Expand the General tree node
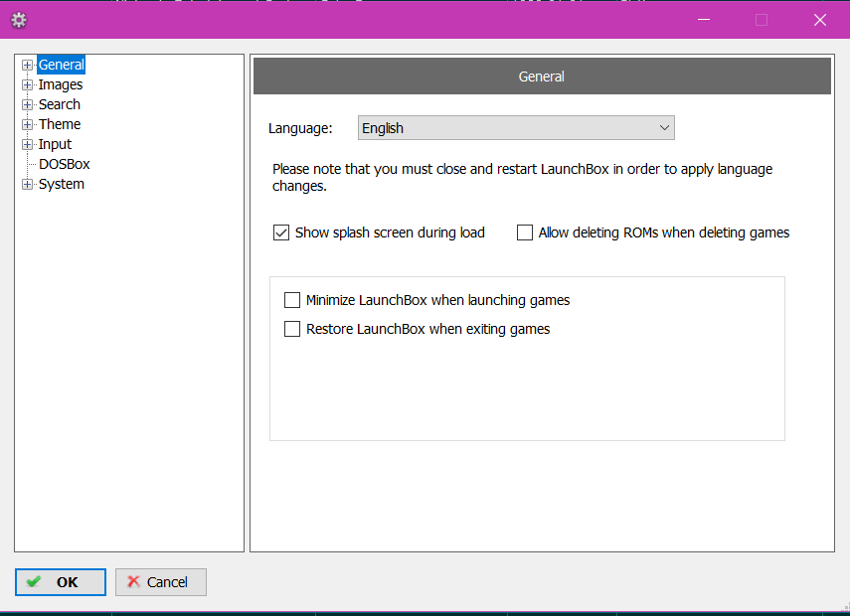The height and width of the screenshot is (616, 850). pos(27,65)
